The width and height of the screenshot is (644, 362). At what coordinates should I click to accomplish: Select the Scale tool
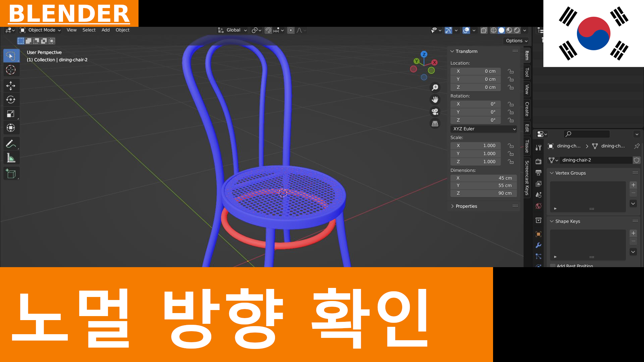click(x=11, y=114)
